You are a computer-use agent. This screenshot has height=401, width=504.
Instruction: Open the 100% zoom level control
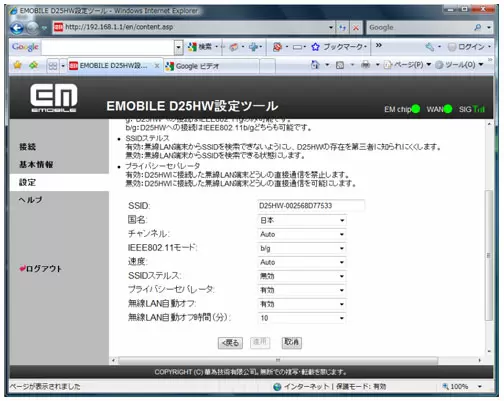point(462,387)
